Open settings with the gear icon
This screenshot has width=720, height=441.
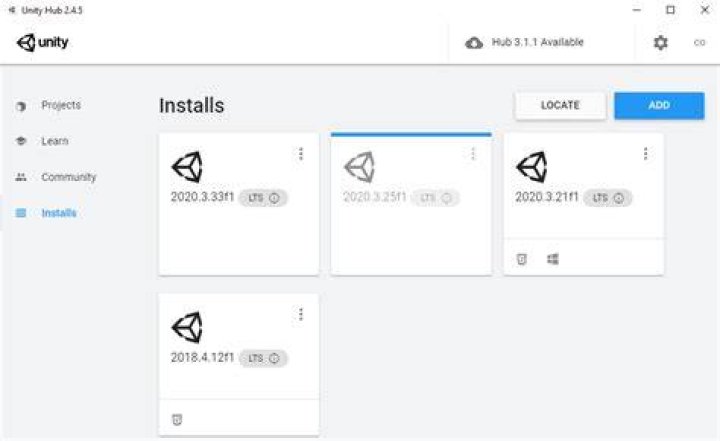[660, 43]
